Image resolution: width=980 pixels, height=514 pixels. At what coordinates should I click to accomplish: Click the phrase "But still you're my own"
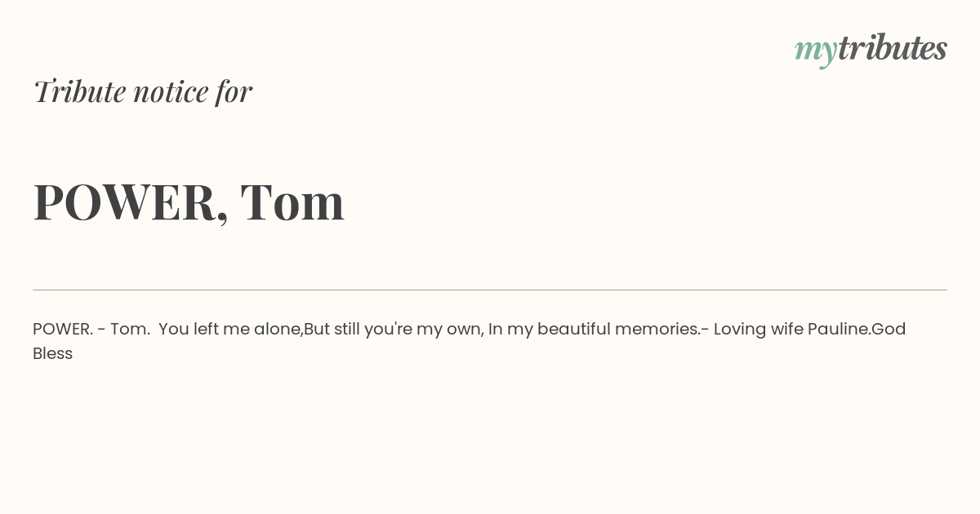click(392, 329)
